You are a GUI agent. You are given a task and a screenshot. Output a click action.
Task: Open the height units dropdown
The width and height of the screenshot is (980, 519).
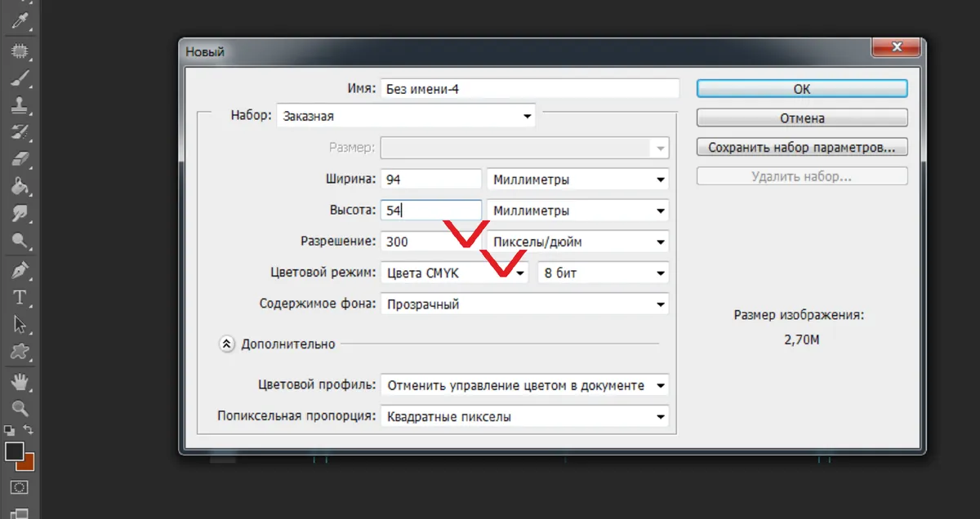(577, 211)
